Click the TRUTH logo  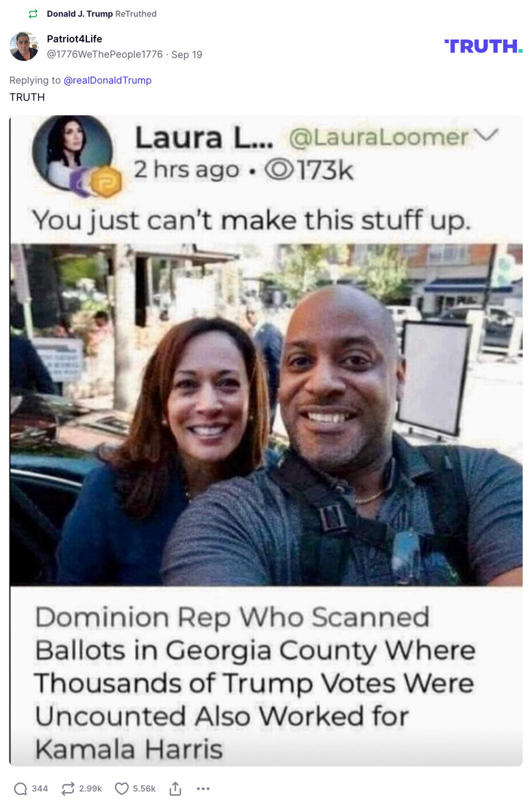[483, 47]
